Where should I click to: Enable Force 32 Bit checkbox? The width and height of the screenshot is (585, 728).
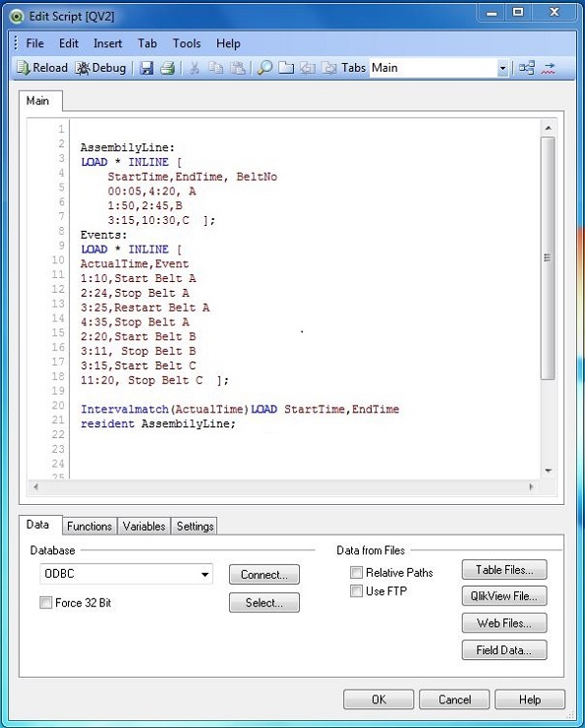pos(45,602)
